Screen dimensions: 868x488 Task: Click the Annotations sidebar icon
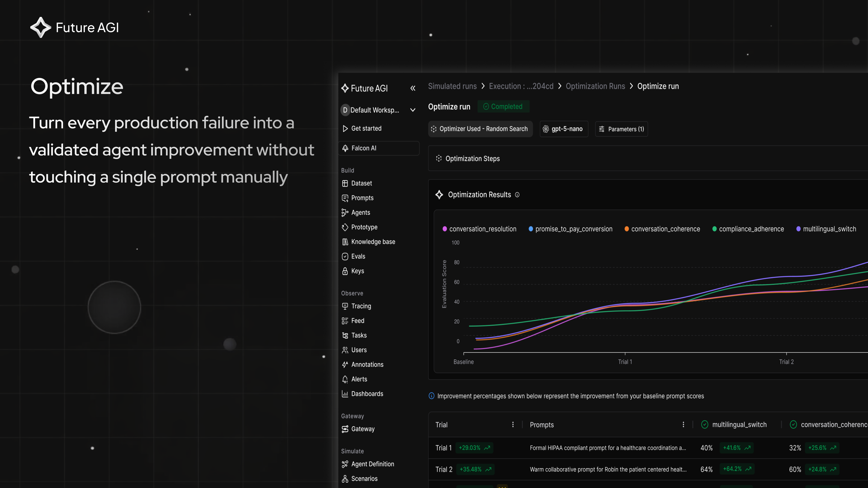(345, 365)
